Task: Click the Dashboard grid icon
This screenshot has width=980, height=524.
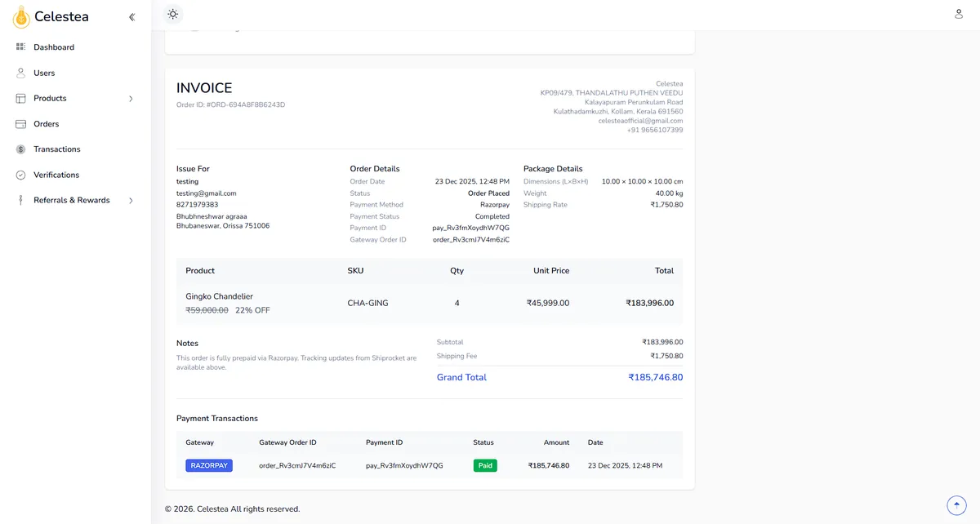Action: [20, 47]
